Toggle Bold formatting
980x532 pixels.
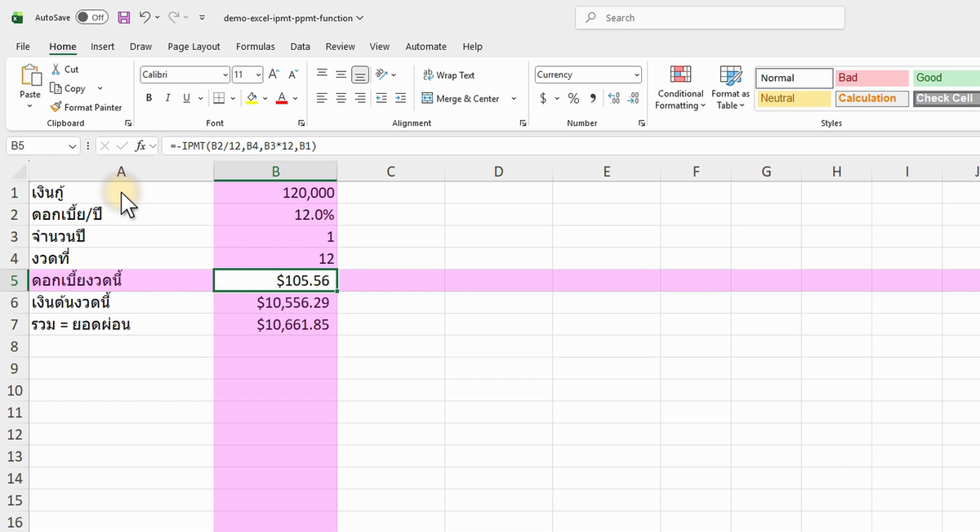149,98
